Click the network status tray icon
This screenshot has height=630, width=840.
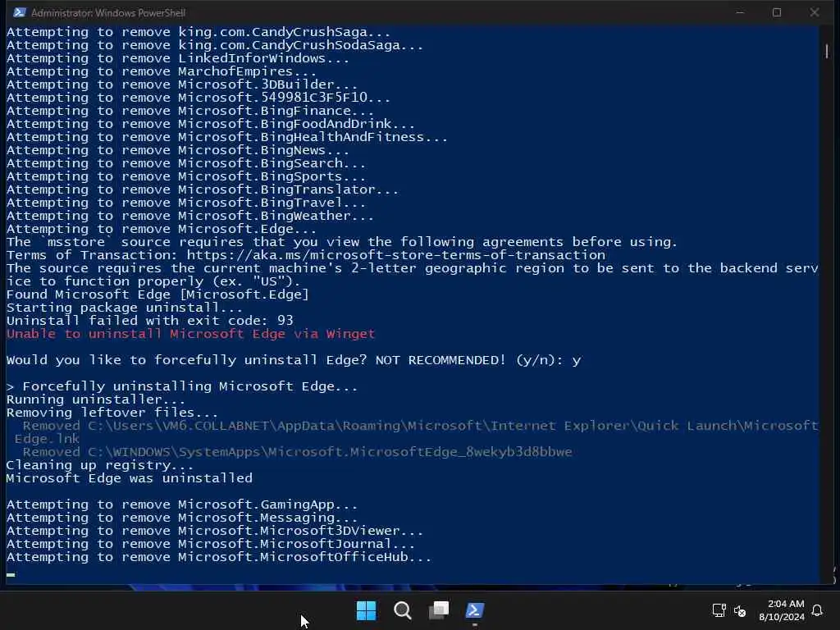pyautogui.click(x=719, y=610)
